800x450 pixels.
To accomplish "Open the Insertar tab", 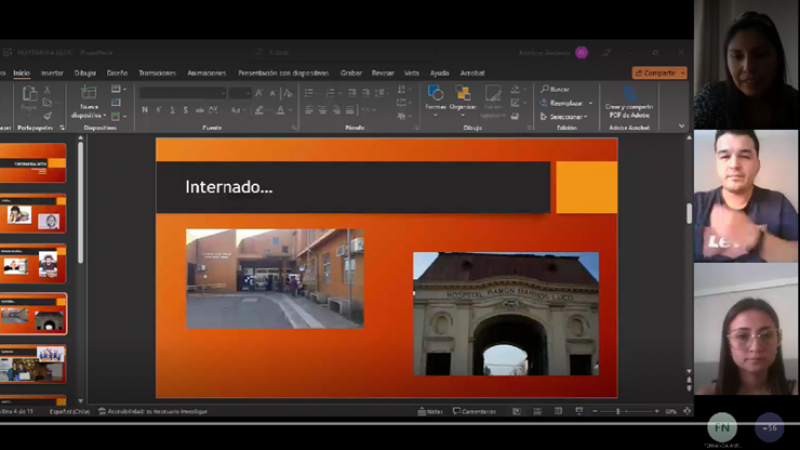I will coord(52,73).
